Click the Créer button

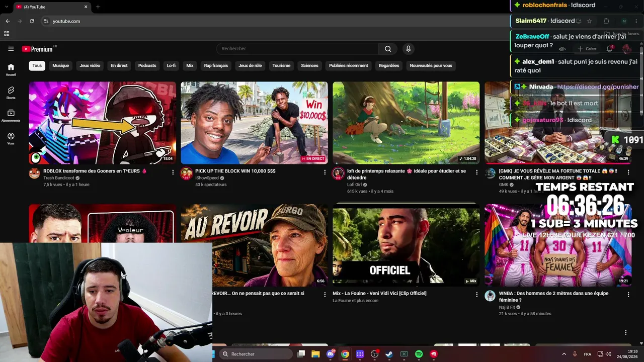tap(587, 49)
